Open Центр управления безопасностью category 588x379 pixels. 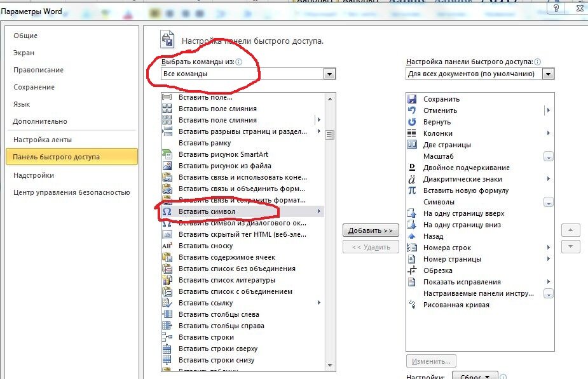72,192
